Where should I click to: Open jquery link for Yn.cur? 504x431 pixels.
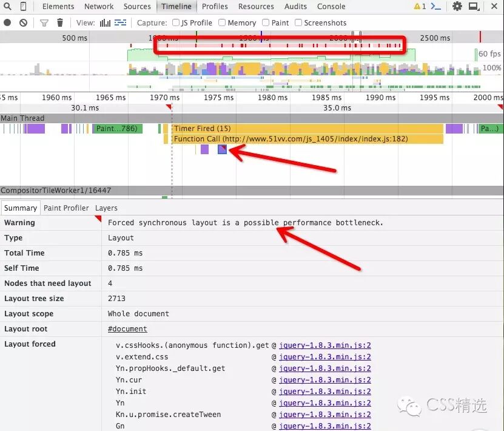point(324,380)
